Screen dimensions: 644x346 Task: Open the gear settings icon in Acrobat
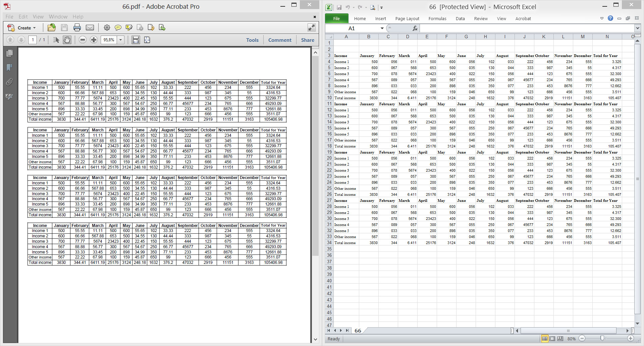pos(107,28)
